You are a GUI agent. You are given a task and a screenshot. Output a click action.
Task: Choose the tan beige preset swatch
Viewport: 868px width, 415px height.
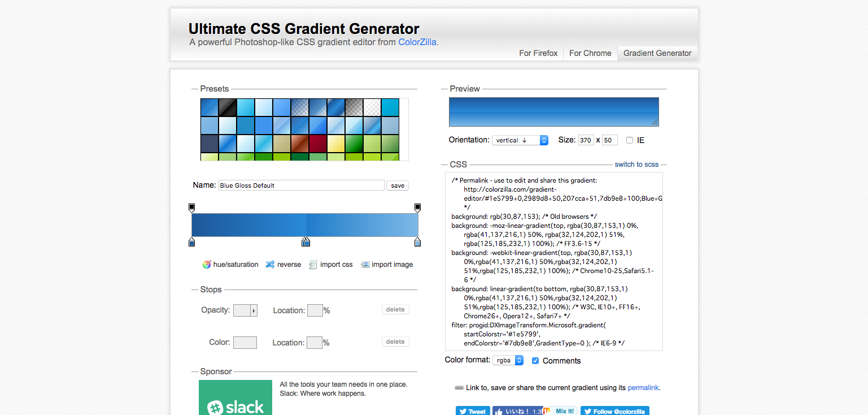282,144
